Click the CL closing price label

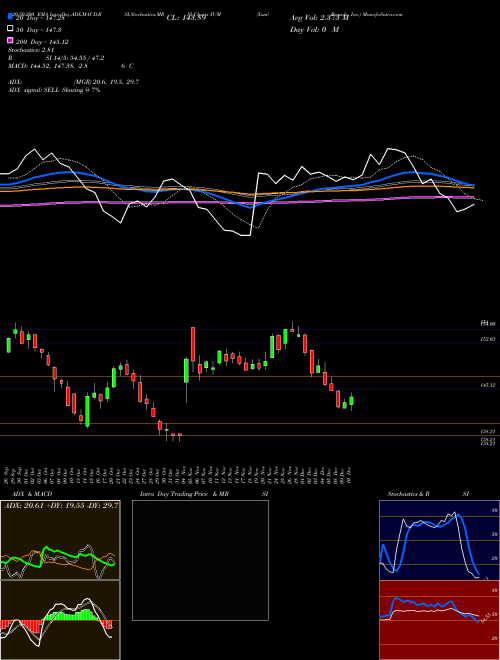(186, 18)
